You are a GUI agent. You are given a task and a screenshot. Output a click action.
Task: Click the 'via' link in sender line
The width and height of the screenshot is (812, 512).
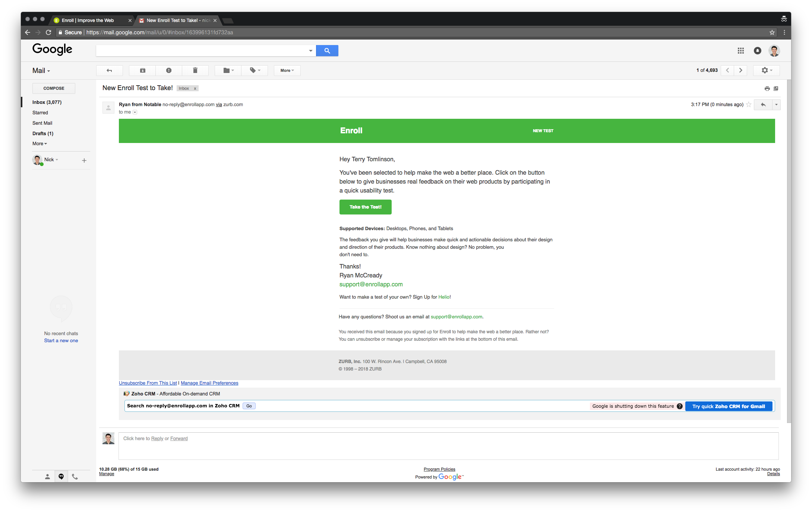pyautogui.click(x=219, y=105)
